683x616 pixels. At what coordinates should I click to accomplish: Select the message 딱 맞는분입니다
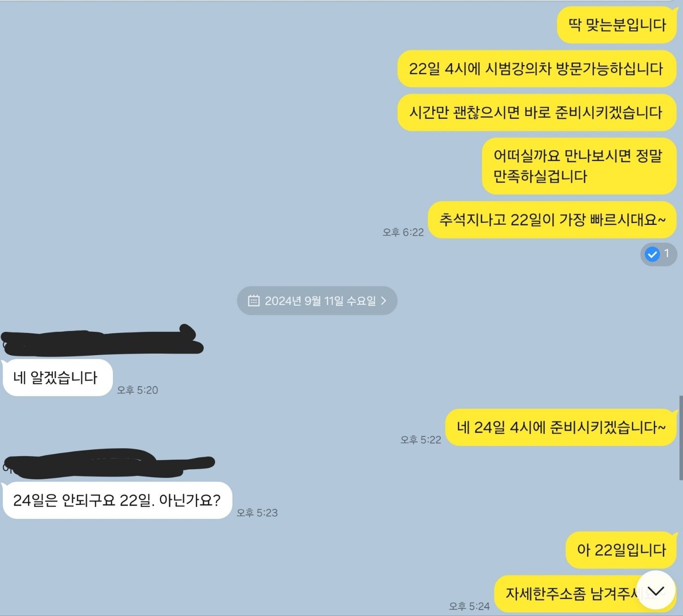pyautogui.click(x=616, y=25)
